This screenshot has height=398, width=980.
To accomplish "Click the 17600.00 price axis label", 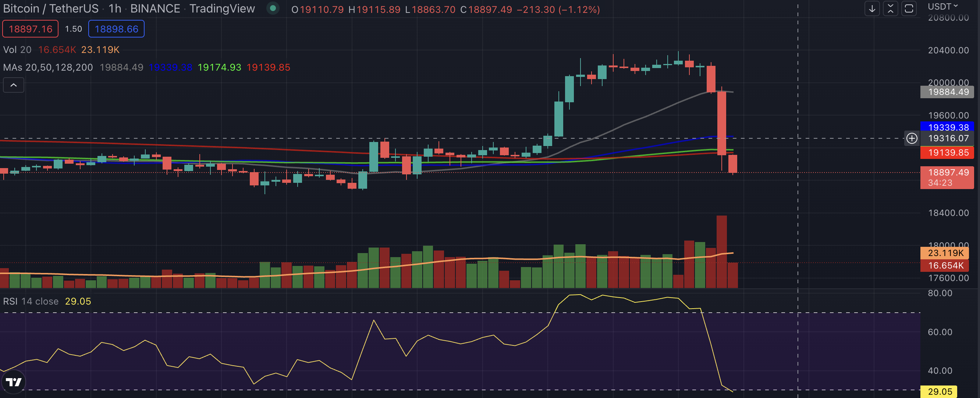I will (948, 278).
